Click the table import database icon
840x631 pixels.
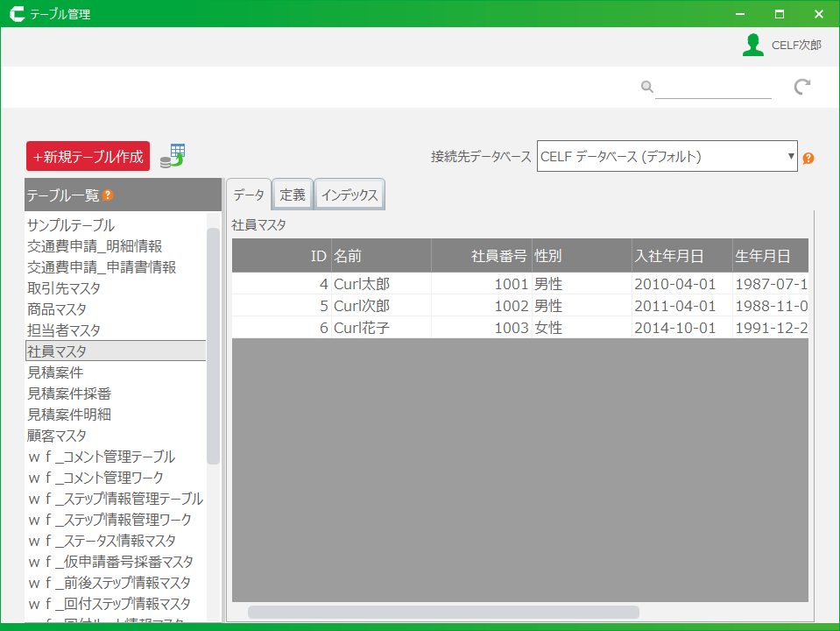tap(173, 156)
